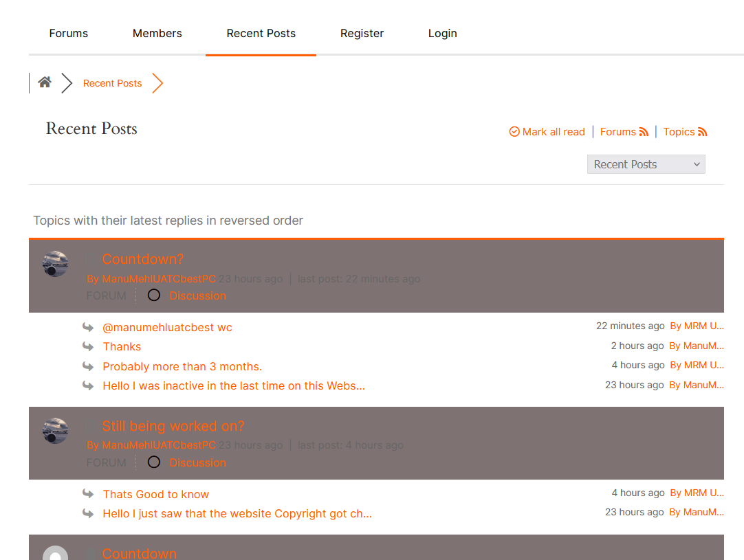Switch to the Forums tab
Screen dimensions: 744x560
[x=69, y=33]
